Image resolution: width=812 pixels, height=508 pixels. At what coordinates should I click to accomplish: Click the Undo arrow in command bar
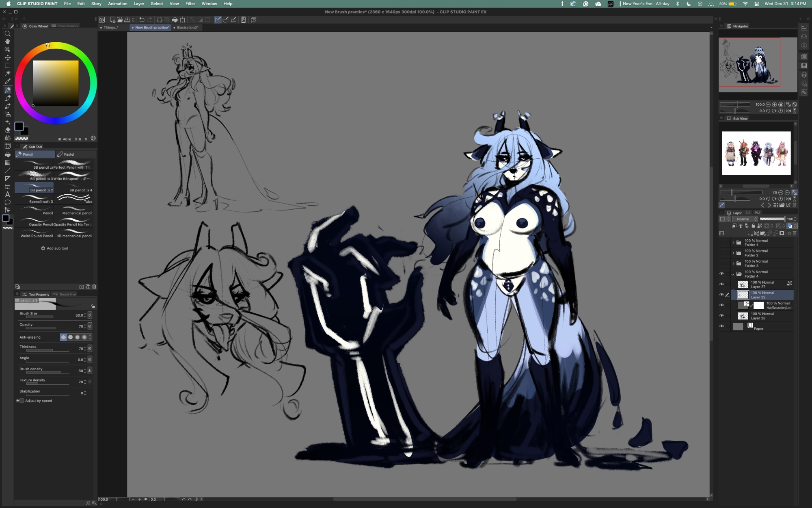coord(142,20)
